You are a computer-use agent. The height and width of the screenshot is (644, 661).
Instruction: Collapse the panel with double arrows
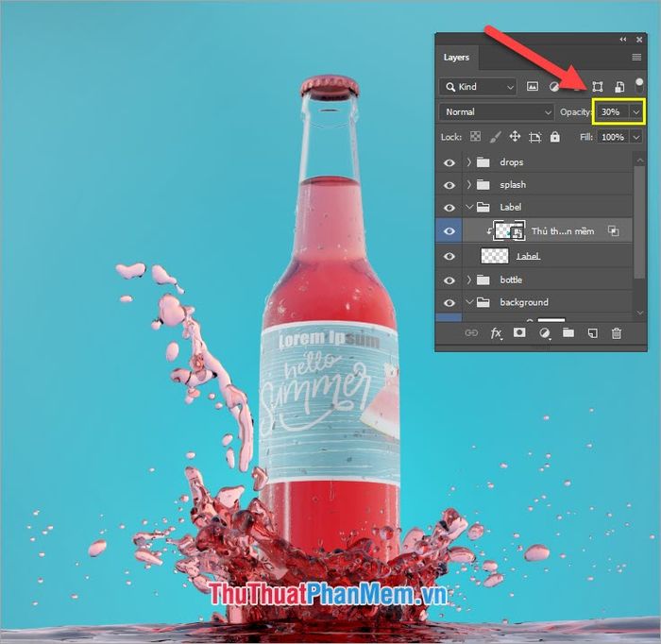[623, 40]
